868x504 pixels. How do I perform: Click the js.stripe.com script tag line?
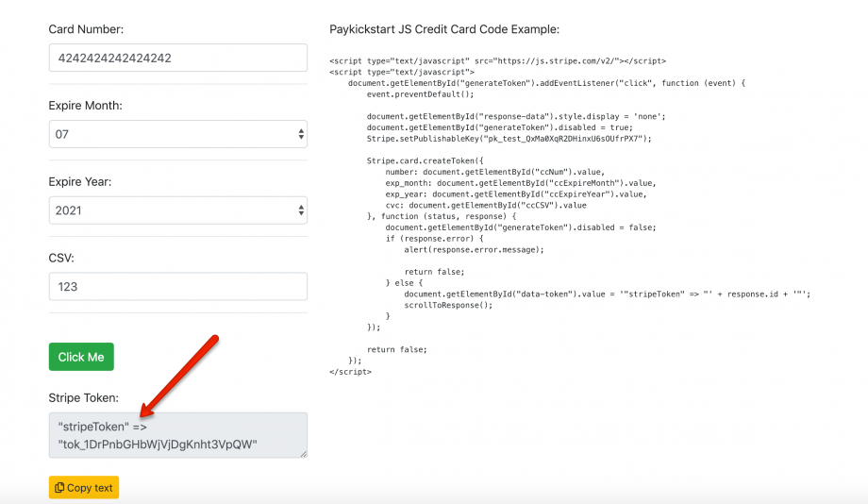(497, 61)
